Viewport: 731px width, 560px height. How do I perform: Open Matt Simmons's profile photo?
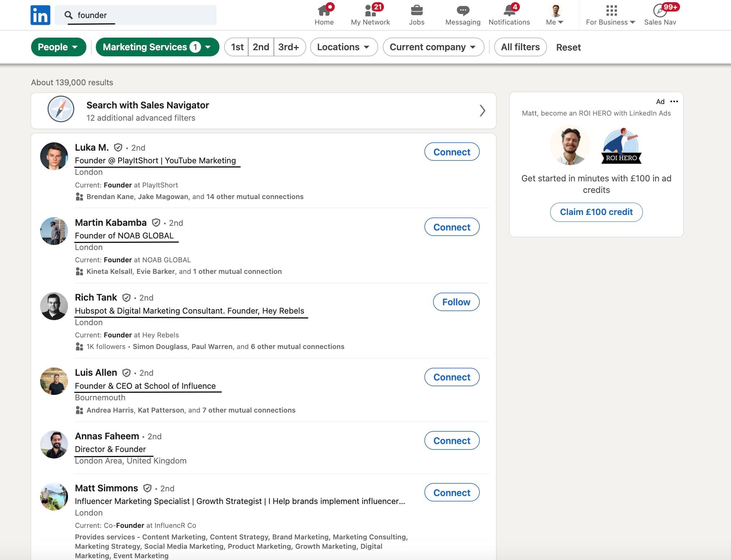[54, 496]
